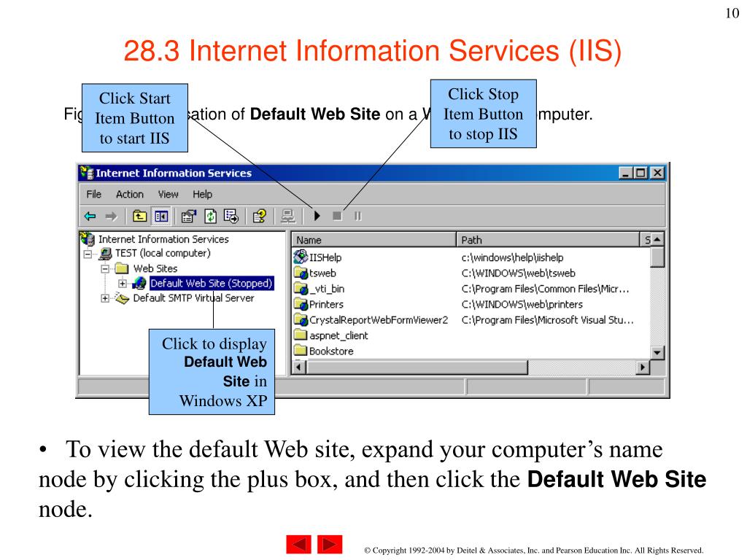Select Default SMTP Virtual Server label
The width and height of the screenshot is (747, 560).
[x=193, y=298]
